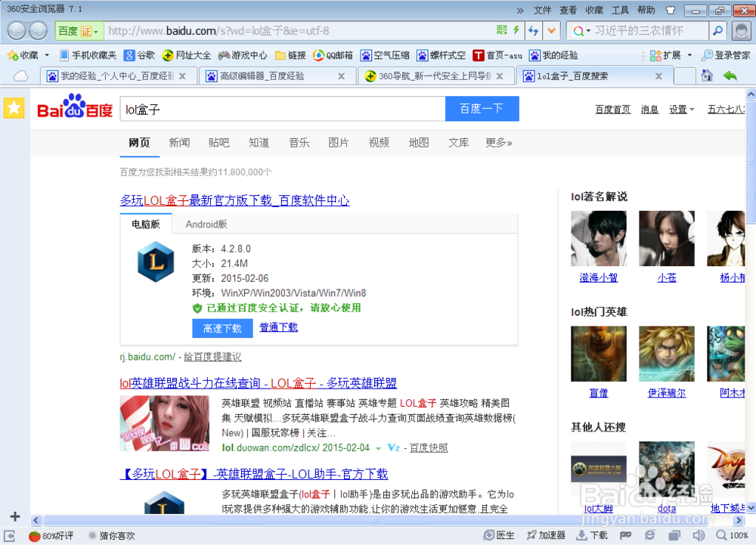Image resolution: width=756 pixels, height=545 pixels.
Task: Open the 文件 menu
Action: (542, 10)
